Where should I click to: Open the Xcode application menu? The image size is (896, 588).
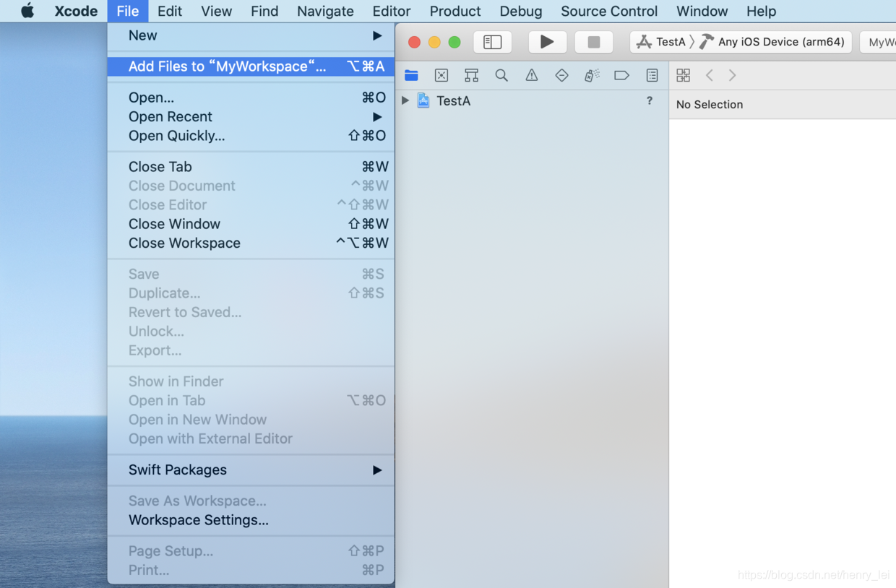(x=76, y=11)
